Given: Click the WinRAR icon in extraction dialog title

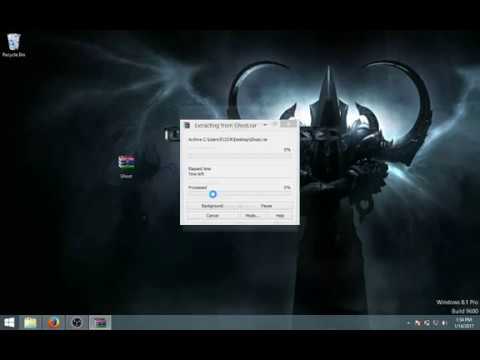Looking at the screenshot, I should pyautogui.click(x=187, y=125).
